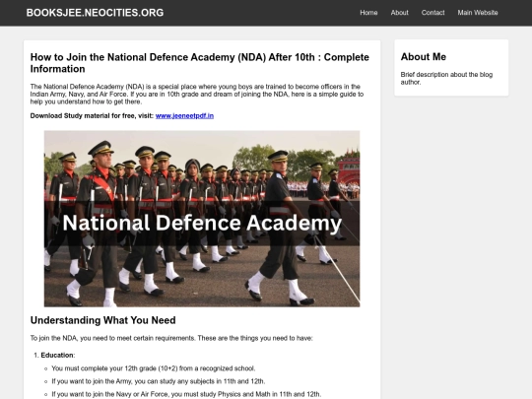Click the article title about joining NDA

pyautogui.click(x=199, y=63)
